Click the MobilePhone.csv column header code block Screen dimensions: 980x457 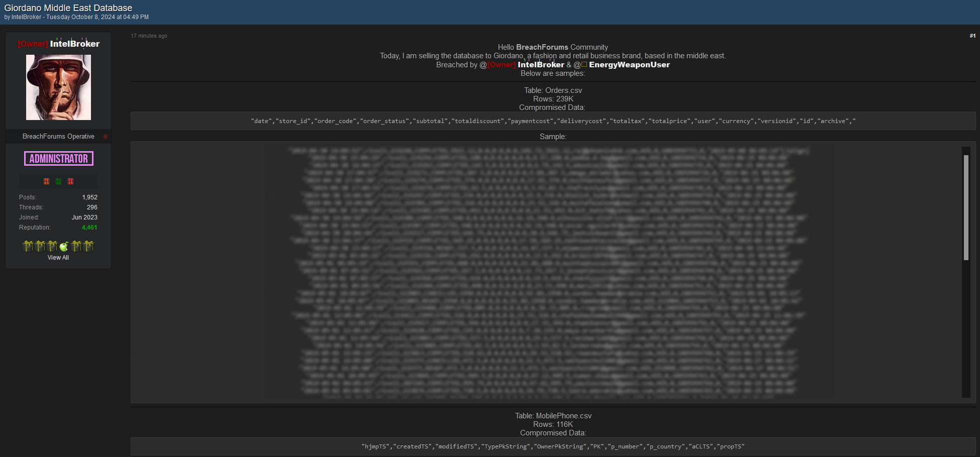point(553,446)
